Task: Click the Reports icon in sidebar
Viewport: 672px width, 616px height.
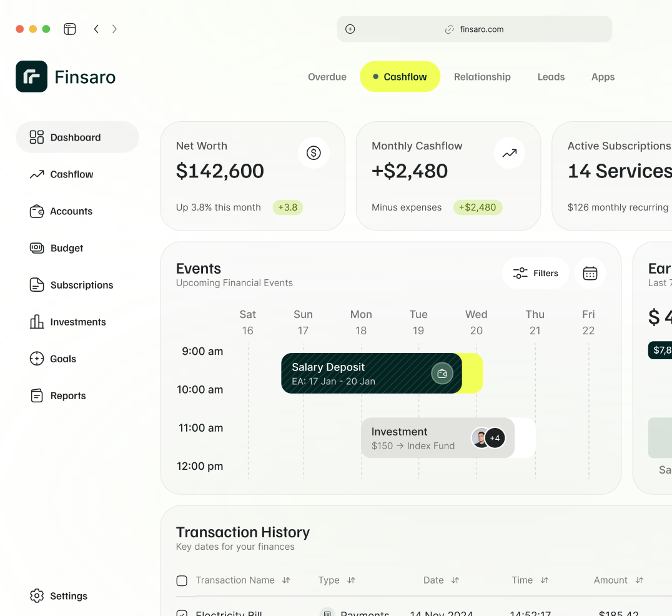Action: click(36, 395)
